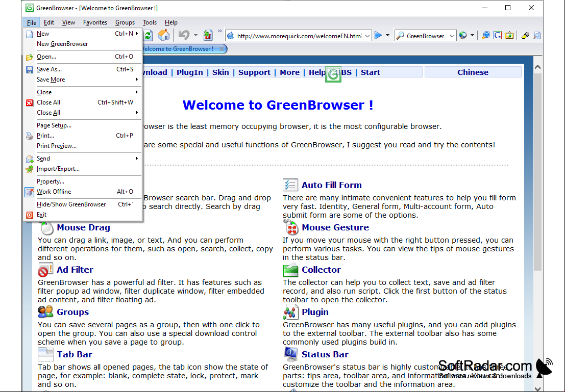Image resolution: width=565 pixels, height=392 pixels.
Task: Click the blue magnifier web search icon
Action: tap(486, 35)
